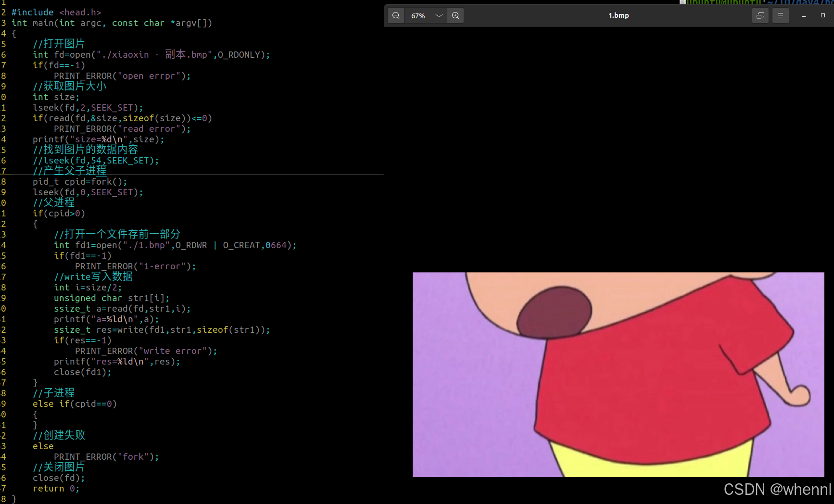834x504 pixels.
Task: Click the 'return 0;' line
Action: click(56, 488)
